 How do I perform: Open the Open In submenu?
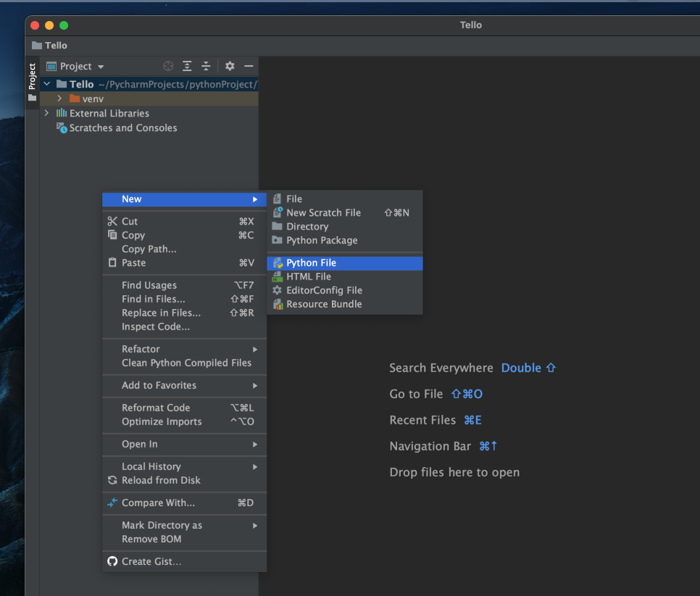coord(184,444)
